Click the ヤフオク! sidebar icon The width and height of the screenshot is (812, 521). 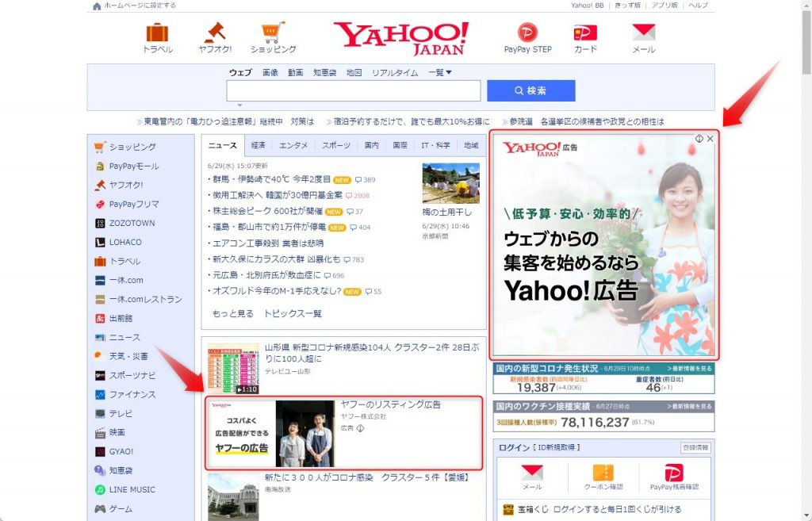(x=100, y=185)
